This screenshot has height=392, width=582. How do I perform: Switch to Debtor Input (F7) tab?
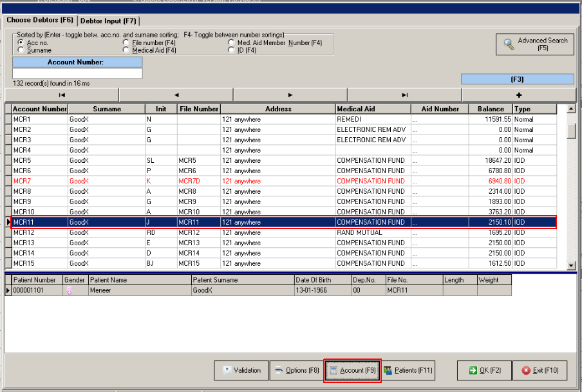point(108,21)
